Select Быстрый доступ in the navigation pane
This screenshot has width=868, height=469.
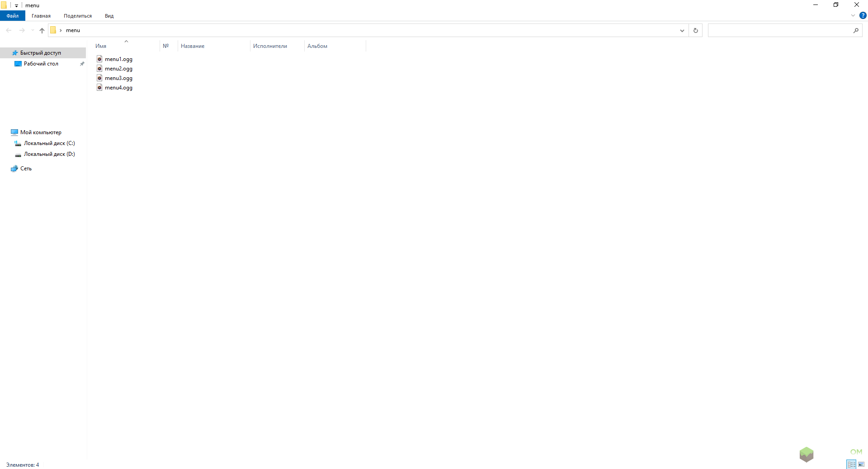click(x=43, y=53)
